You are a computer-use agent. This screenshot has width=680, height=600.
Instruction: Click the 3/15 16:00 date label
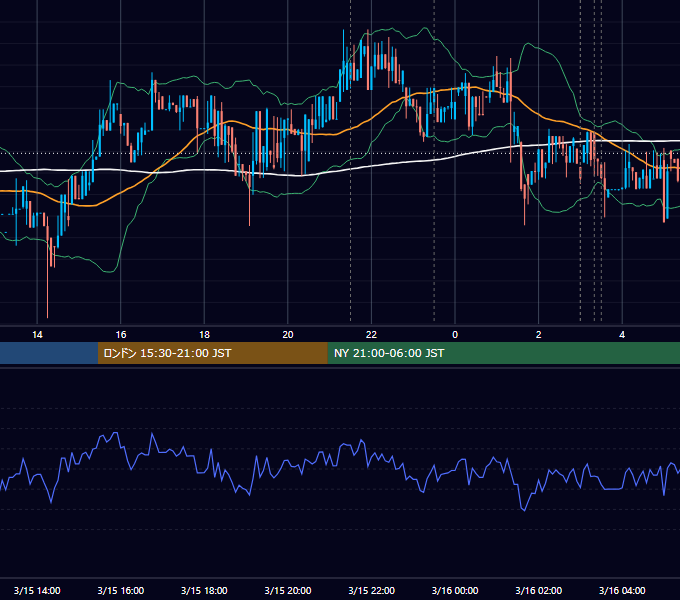point(121,590)
